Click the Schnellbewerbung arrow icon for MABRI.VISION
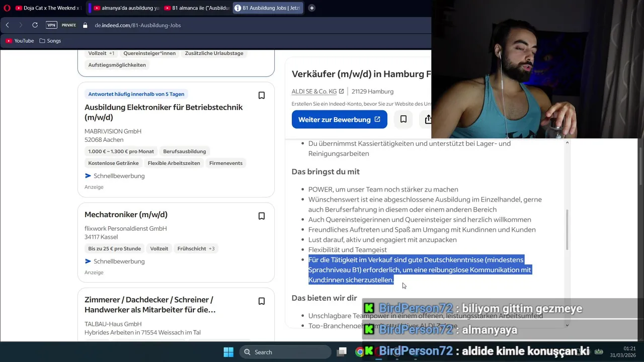This screenshot has height=362, width=644. 88,176
